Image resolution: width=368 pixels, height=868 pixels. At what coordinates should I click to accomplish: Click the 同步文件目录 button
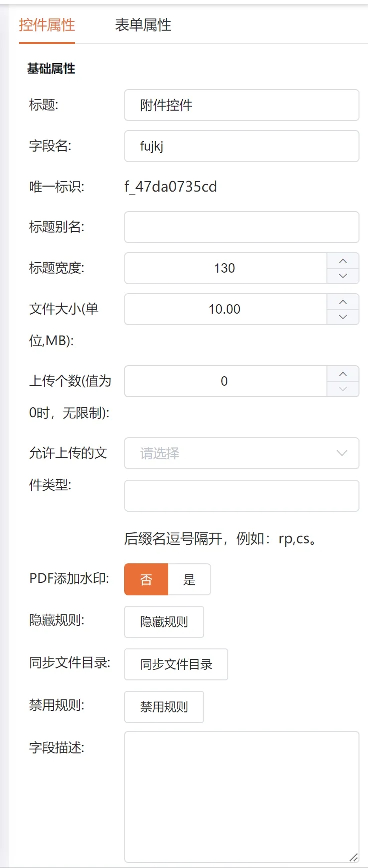coord(176,664)
